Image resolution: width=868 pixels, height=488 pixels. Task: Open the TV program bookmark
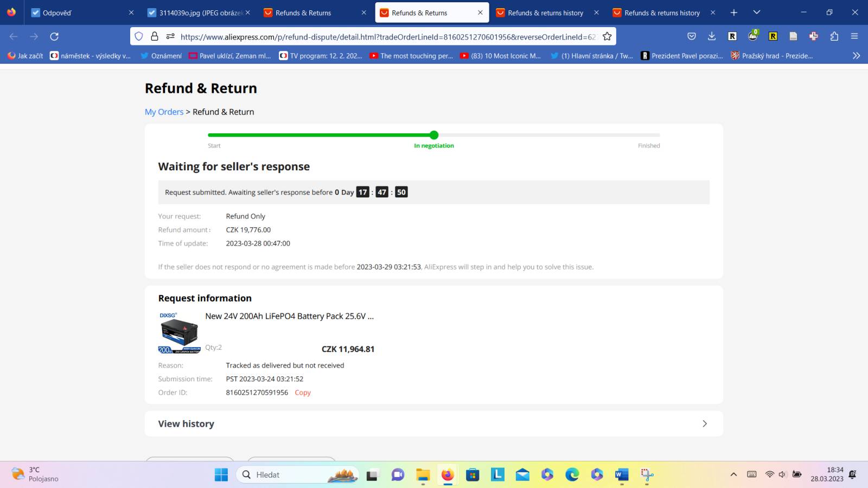coord(321,56)
